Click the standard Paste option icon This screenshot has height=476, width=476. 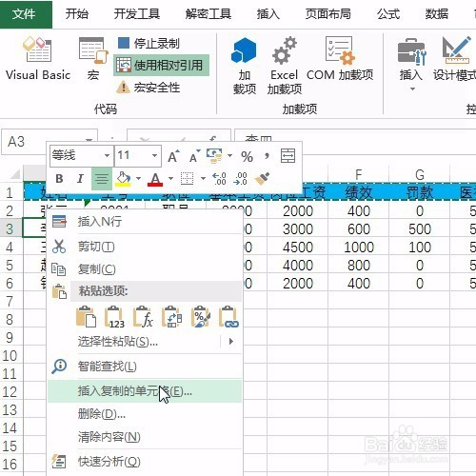tap(86, 316)
